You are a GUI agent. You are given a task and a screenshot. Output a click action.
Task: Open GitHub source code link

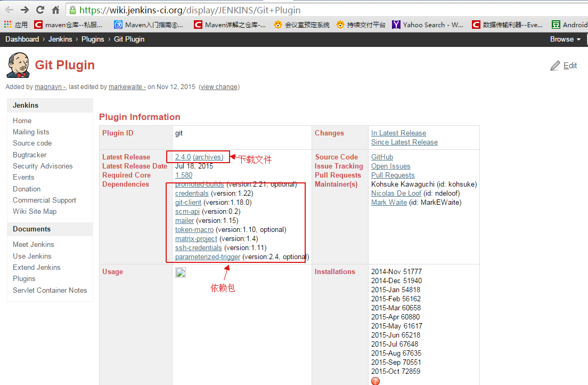pyautogui.click(x=382, y=157)
